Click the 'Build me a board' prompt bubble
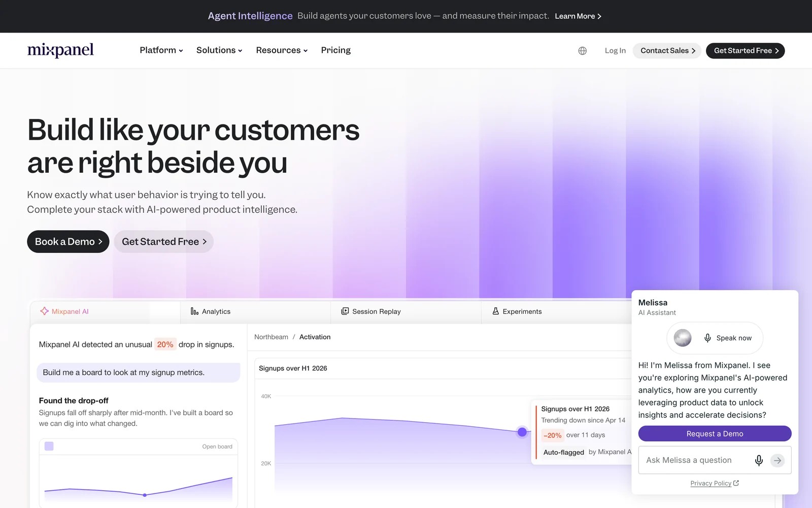812x508 pixels. [x=139, y=372]
